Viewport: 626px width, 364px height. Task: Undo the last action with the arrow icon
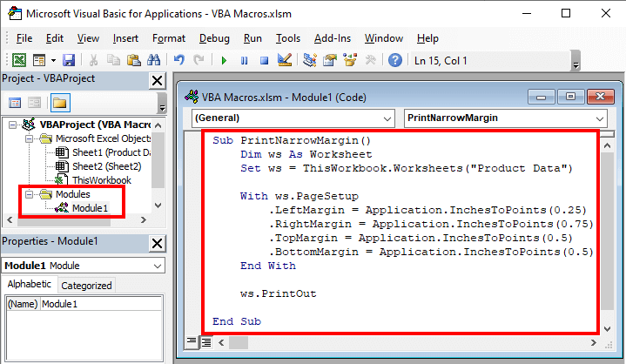coord(178,60)
